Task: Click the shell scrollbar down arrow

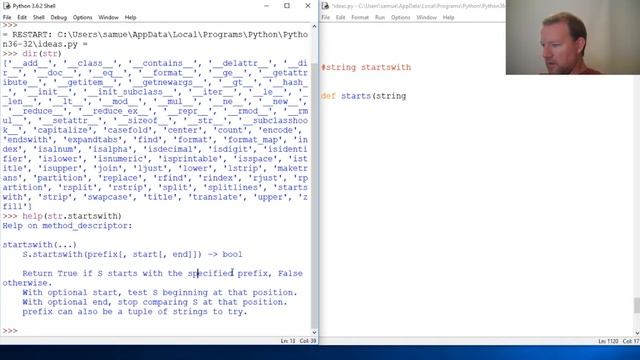Action: [x=314, y=332]
